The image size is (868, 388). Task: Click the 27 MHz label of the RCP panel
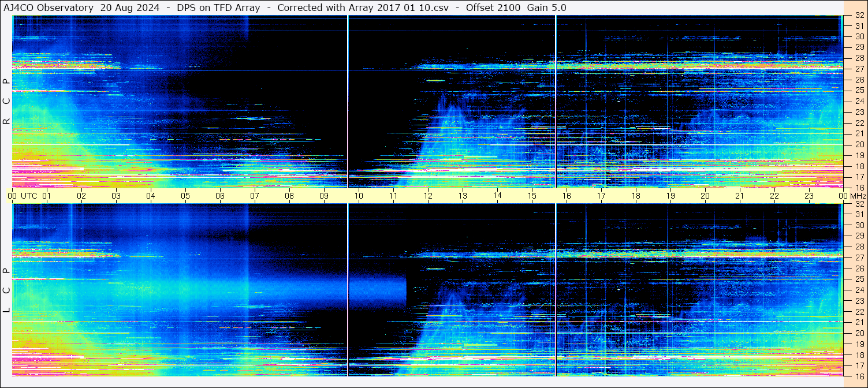pos(859,69)
